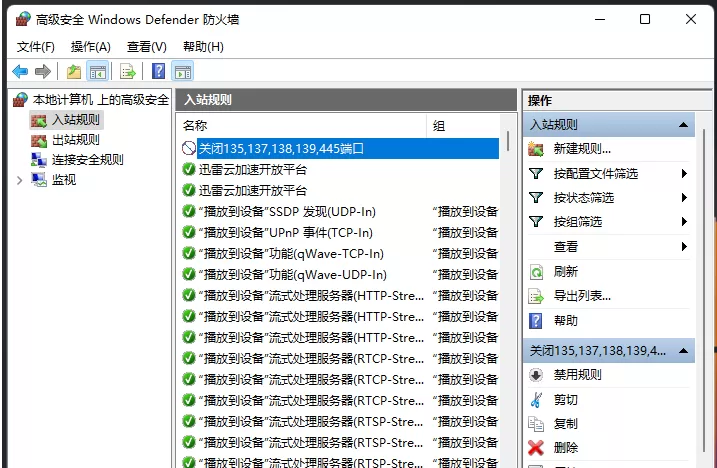
Task: Click the rules list vertical scrollbar thumb
Action: [x=508, y=141]
